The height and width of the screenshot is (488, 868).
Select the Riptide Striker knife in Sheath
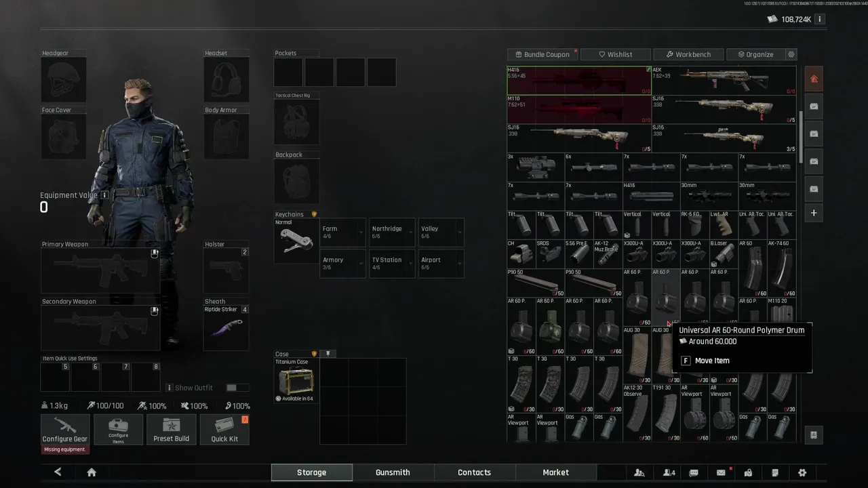click(x=226, y=328)
